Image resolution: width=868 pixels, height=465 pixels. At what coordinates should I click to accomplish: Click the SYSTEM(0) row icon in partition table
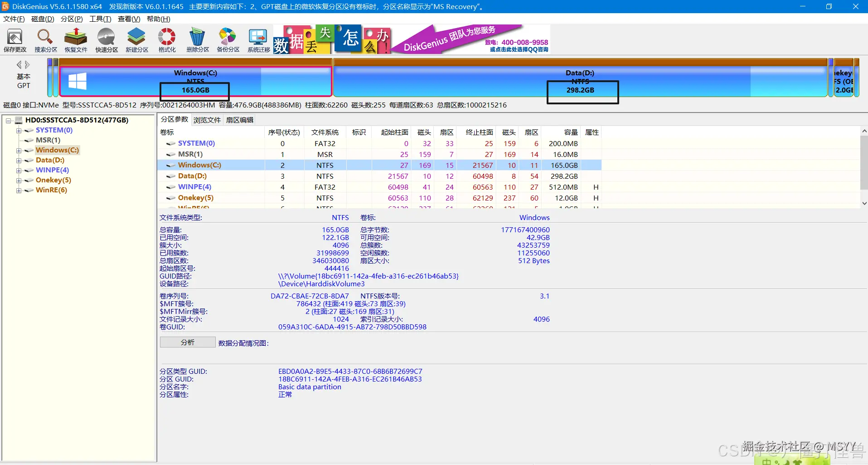click(171, 143)
